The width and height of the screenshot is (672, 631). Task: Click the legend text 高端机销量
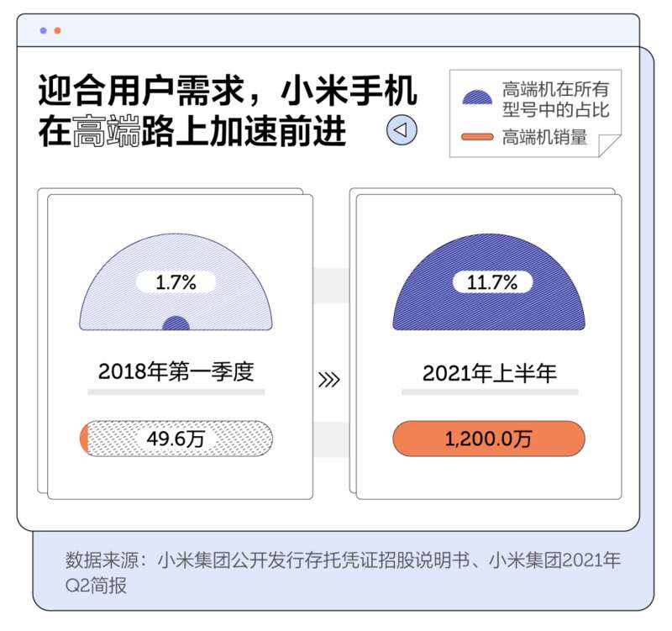[544, 137]
